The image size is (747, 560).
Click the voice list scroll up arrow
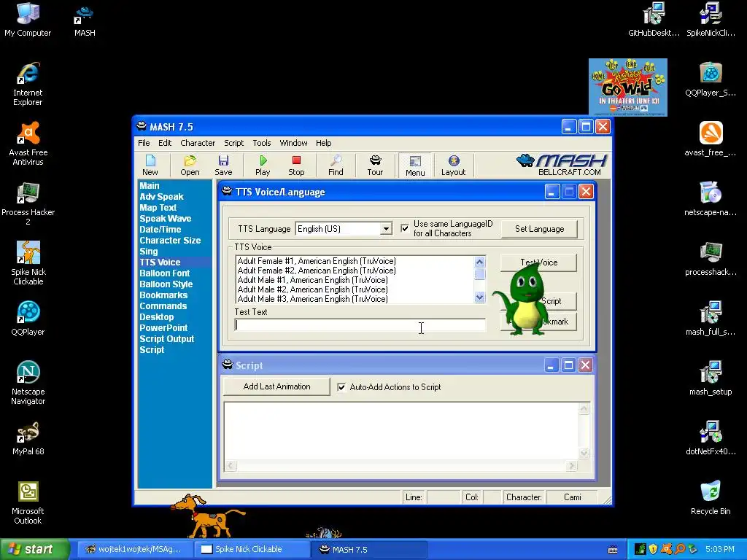click(x=480, y=262)
